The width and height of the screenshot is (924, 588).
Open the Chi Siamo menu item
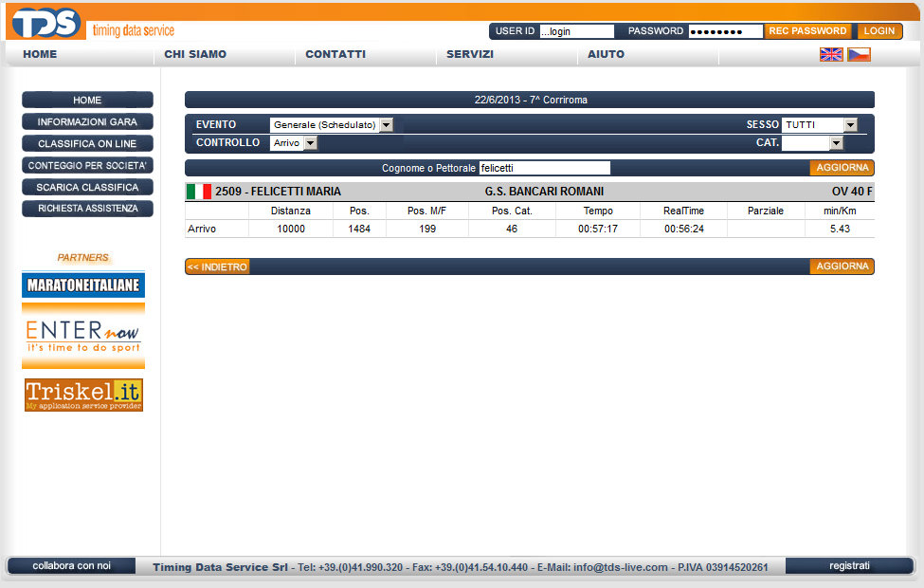pos(195,55)
